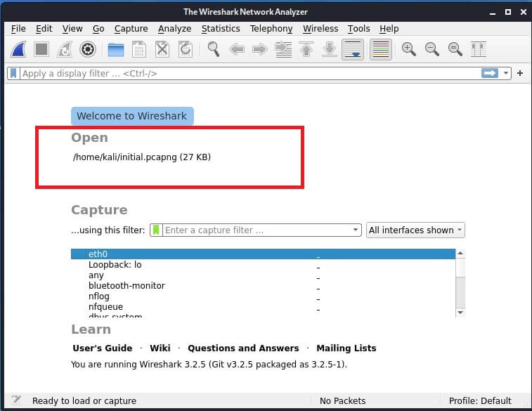
Task: Click the expert information status bar icon
Action: 15,400
